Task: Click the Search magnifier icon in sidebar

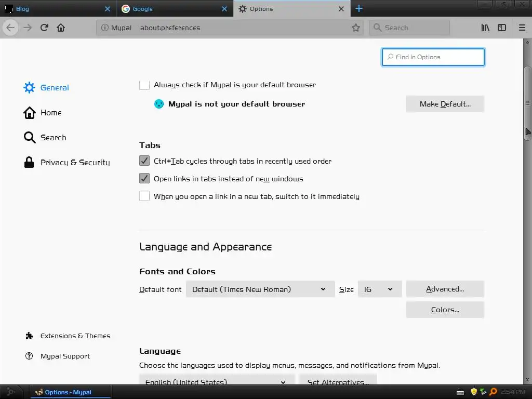Action: coord(30,137)
